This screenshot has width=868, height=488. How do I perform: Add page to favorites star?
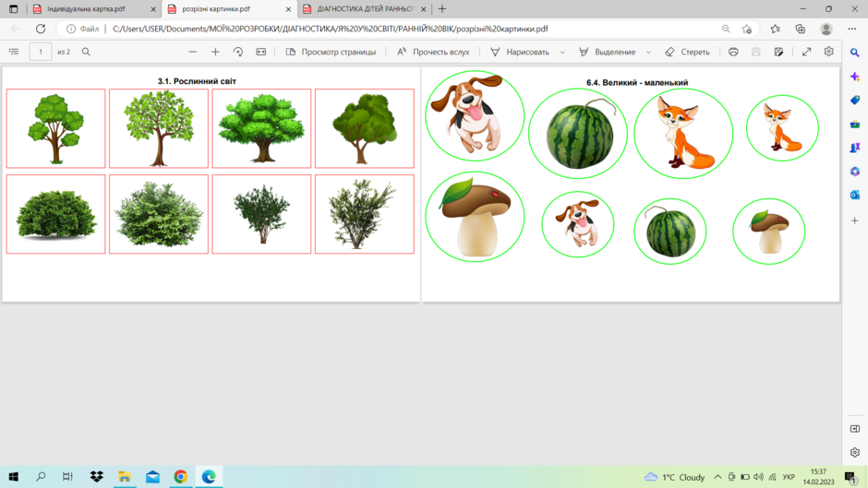point(747,29)
